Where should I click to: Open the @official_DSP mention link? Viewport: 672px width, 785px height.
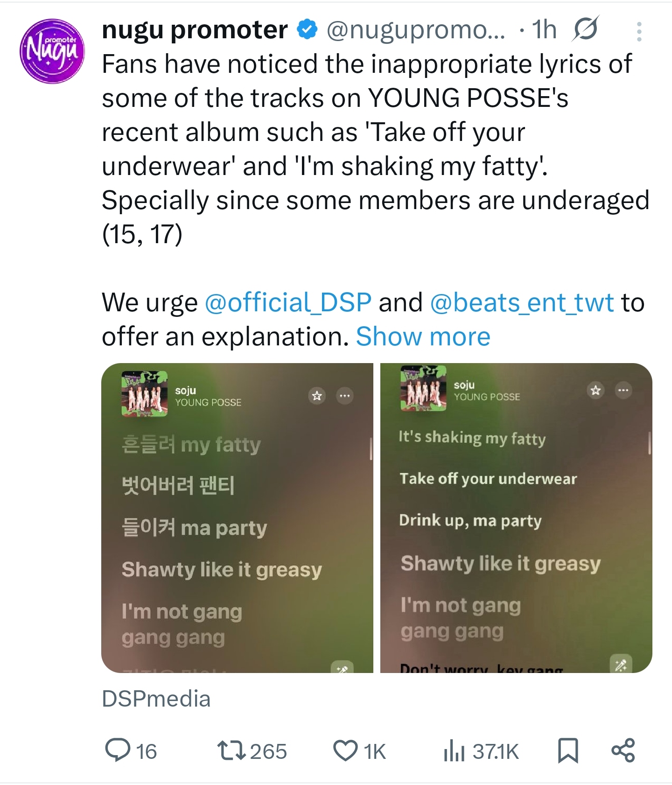[x=288, y=302]
